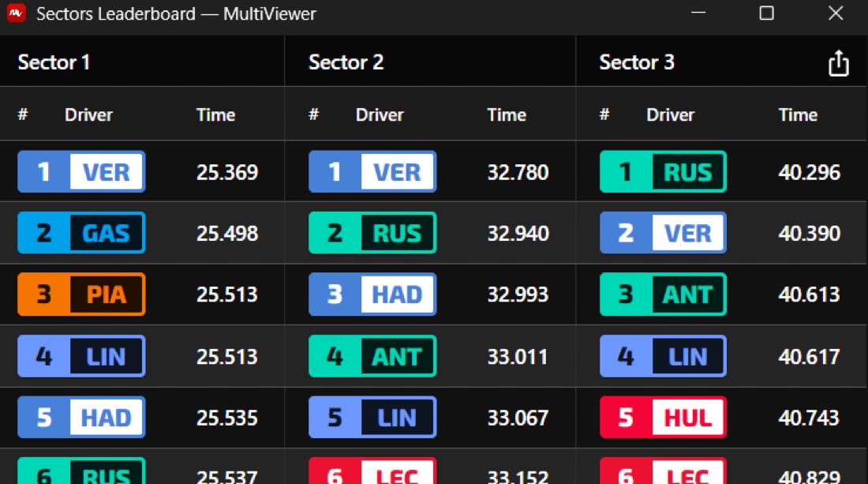Select PIA's 25.513 time
868x484 pixels.
coord(227,294)
